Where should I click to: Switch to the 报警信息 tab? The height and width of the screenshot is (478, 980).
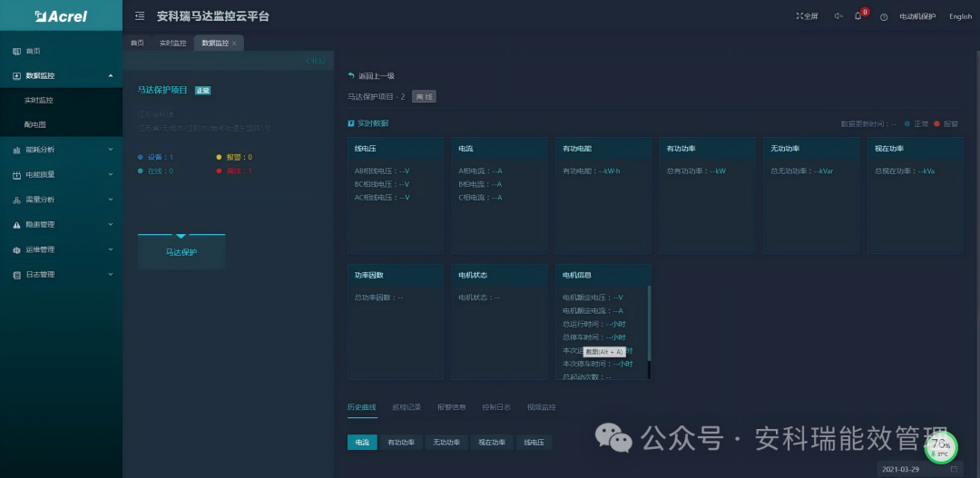coord(451,407)
